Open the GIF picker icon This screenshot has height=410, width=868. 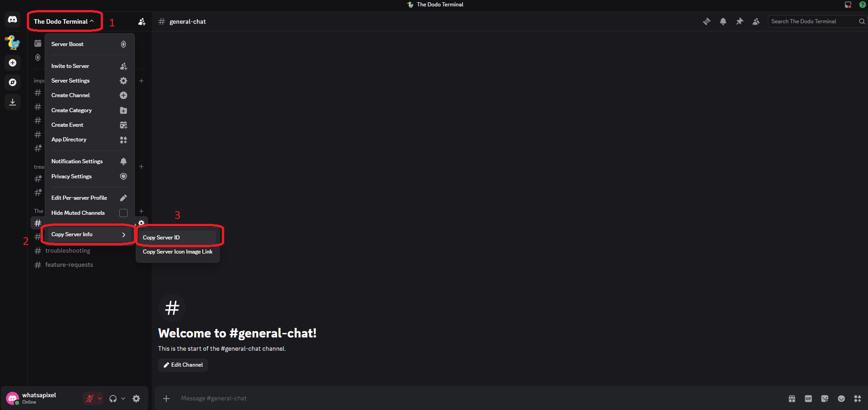pos(808,399)
